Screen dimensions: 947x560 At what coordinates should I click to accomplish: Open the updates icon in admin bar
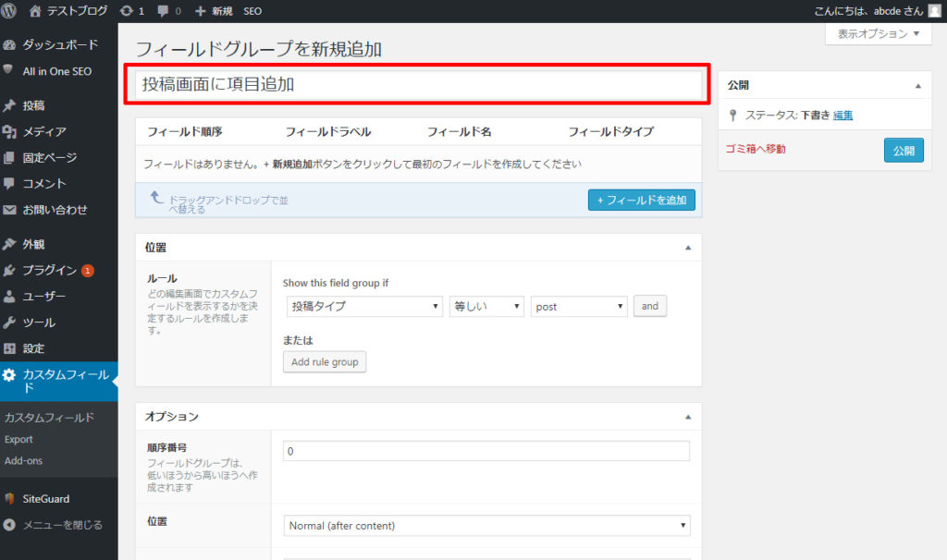point(127,11)
